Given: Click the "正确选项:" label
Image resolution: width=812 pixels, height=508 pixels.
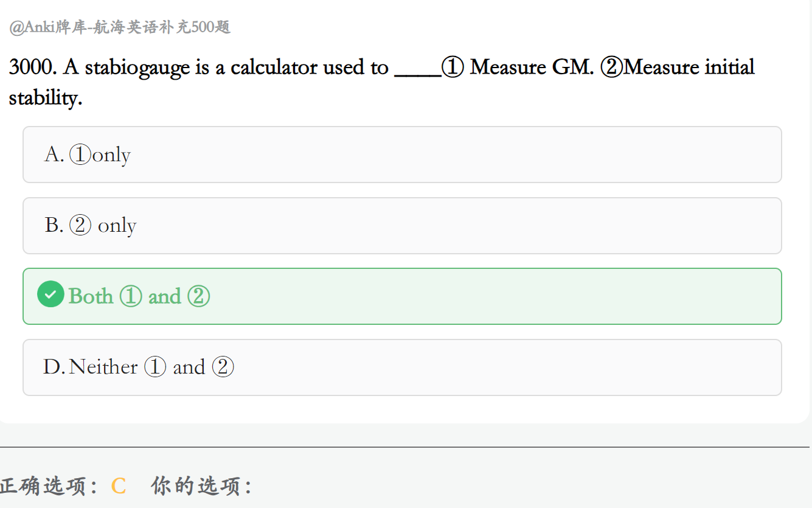Looking at the screenshot, I should (49, 486).
